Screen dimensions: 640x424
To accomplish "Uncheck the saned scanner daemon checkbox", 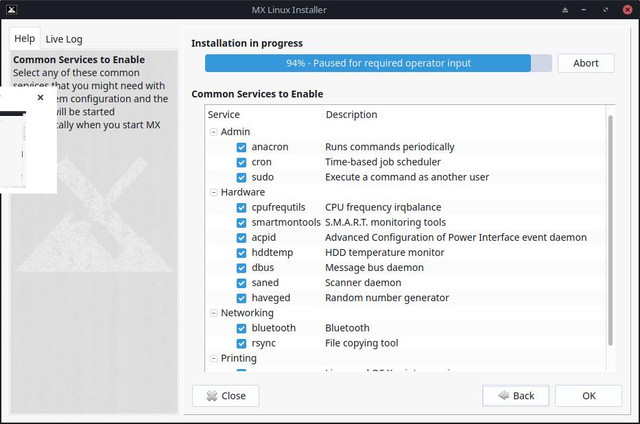I will click(241, 283).
